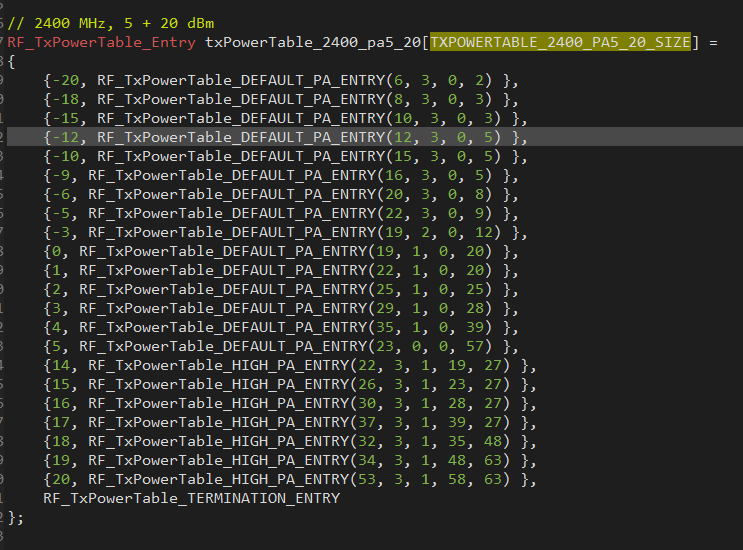This screenshot has width=743, height=550.
Task: Click the {-6 entry with values 20, 3, 0, 8
Action: (x=281, y=194)
